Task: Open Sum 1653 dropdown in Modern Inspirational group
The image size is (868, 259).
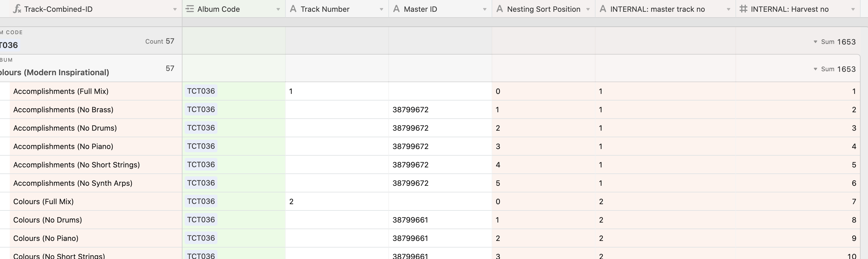Action: [x=816, y=69]
